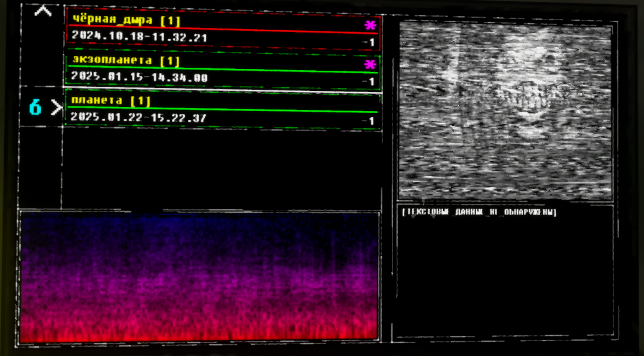Click the -1 value on the планета row
Screen dimensions: 644x356
[369, 121]
